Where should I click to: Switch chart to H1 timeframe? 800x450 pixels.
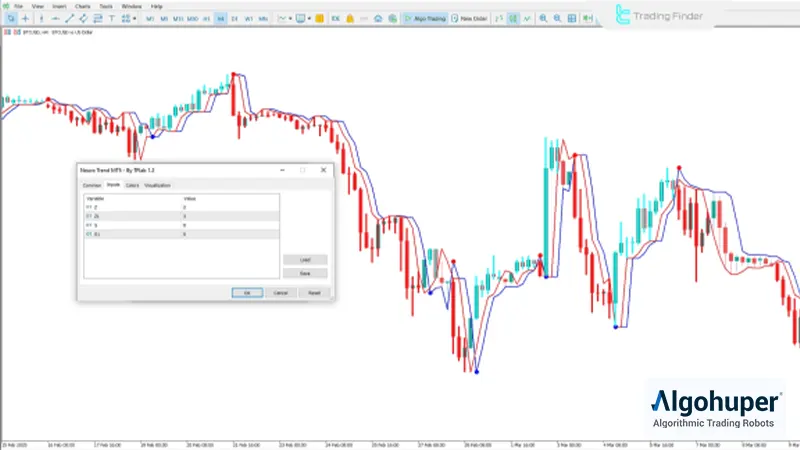point(207,19)
